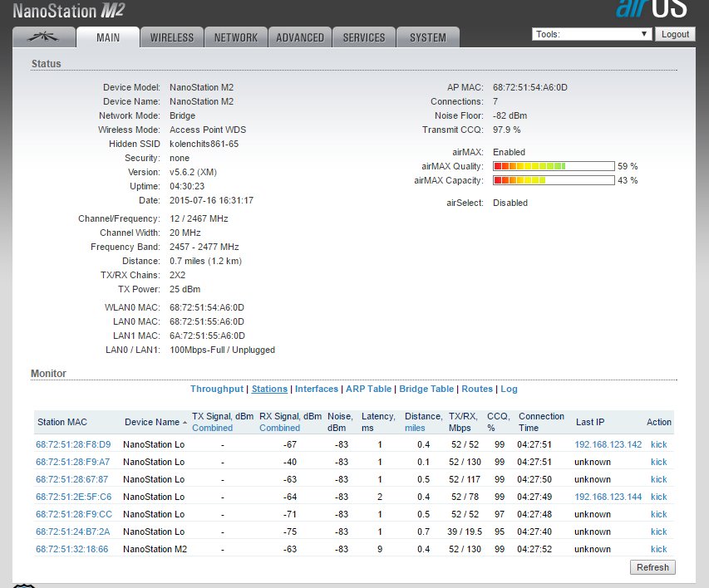
Task: Open station 68:72:51:28:F9:A7 details
Action: 73,462
